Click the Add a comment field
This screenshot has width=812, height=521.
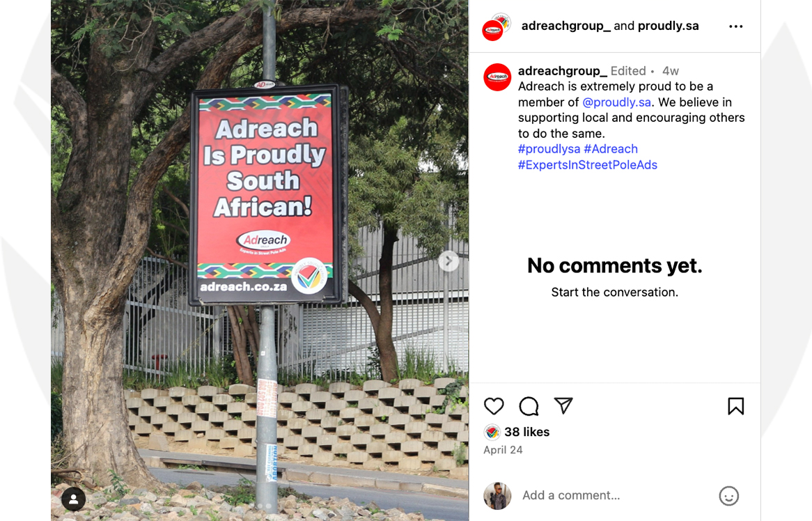[616, 496]
